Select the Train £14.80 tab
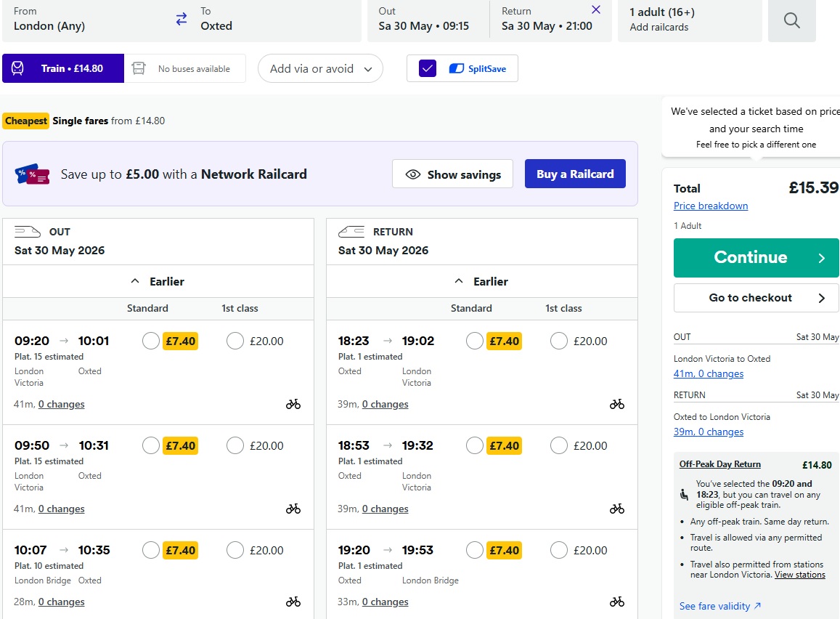 click(63, 69)
